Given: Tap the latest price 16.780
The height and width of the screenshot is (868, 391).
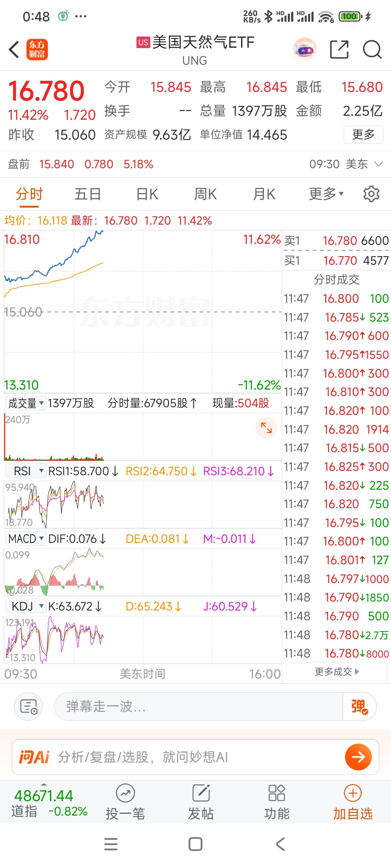Looking at the screenshot, I should click(x=46, y=91).
